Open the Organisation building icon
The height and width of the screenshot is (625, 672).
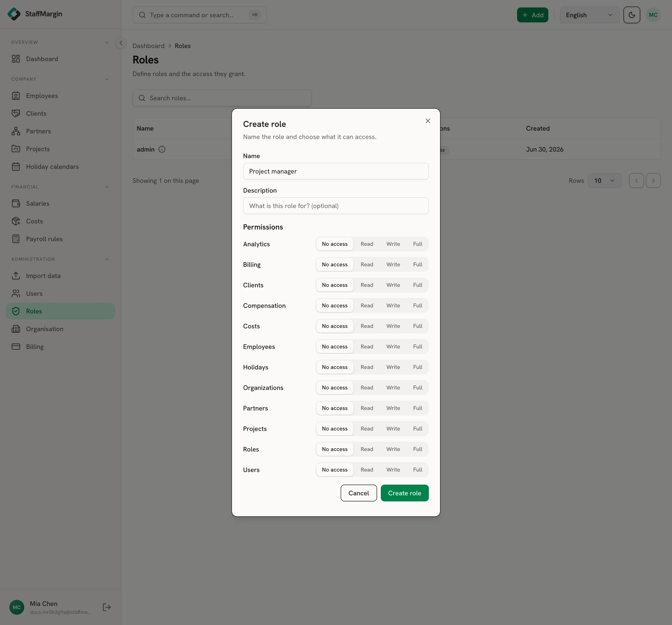[16, 329]
